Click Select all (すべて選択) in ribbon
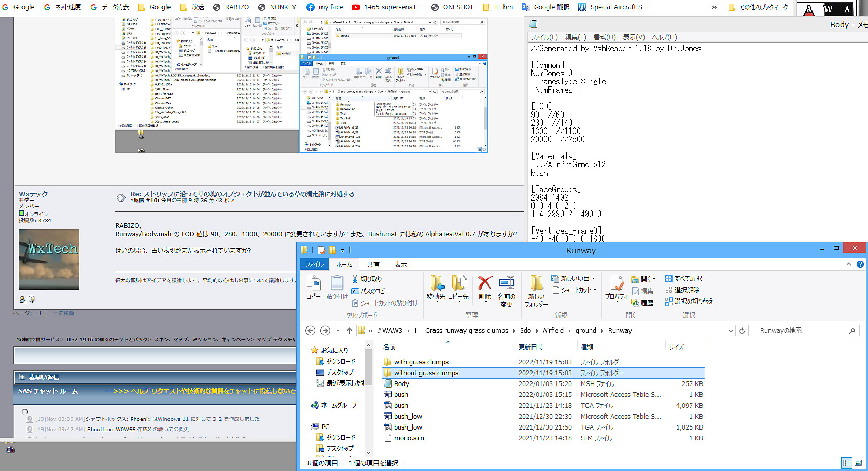The height and width of the screenshot is (471, 868). click(x=683, y=279)
